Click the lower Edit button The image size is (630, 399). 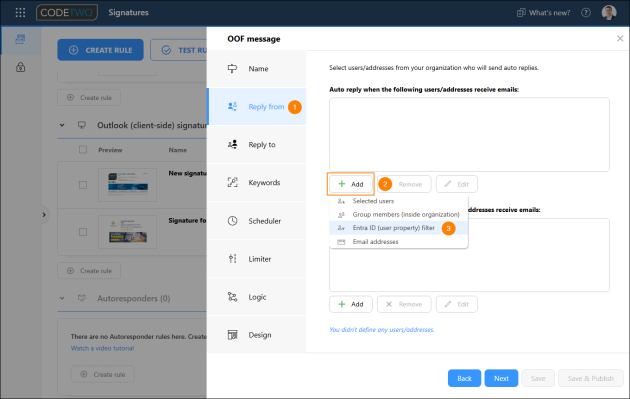click(457, 304)
